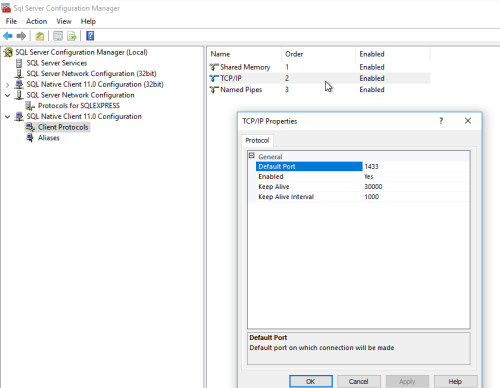Click the Up one level folder icon
Viewport: 500px width, 388px height.
(40, 36)
